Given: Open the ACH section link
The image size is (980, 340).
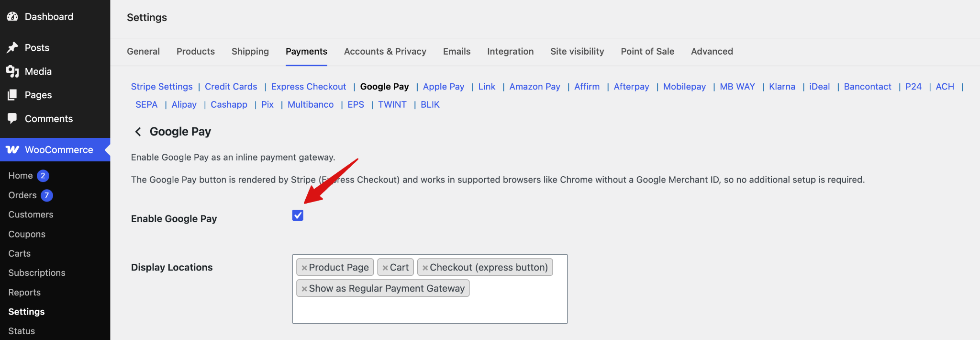Looking at the screenshot, I should pyautogui.click(x=945, y=87).
